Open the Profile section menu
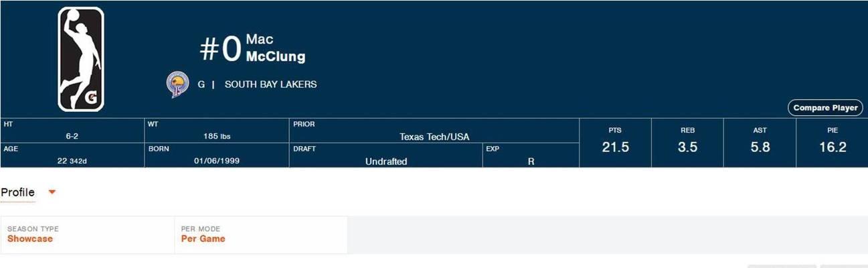The height and width of the screenshot is (268, 868). pyautogui.click(x=17, y=192)
